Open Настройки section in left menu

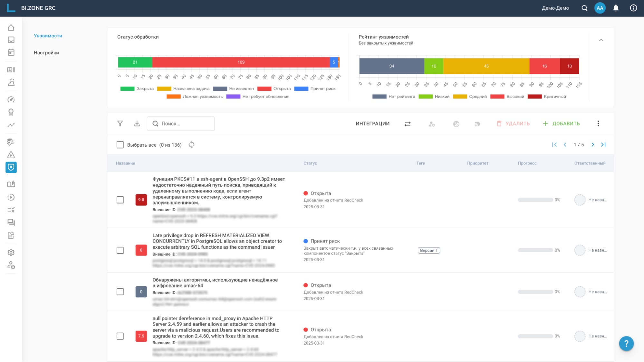pyautogui.click(x=46, y=53)
